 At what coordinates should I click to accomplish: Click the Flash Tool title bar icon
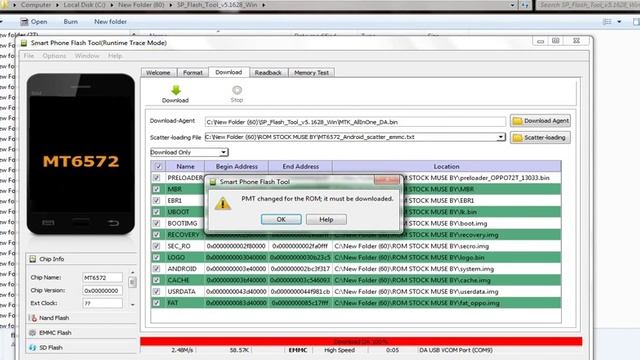[x=24, y=43]
